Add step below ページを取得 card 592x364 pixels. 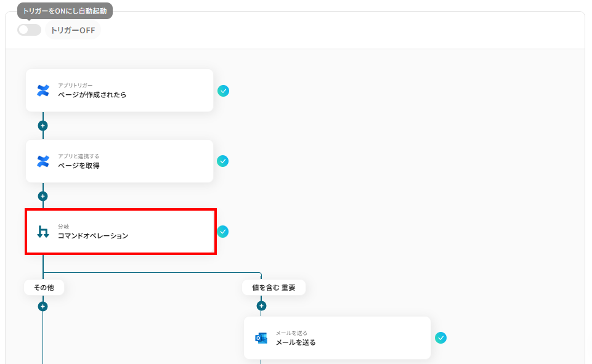point(43,196)
